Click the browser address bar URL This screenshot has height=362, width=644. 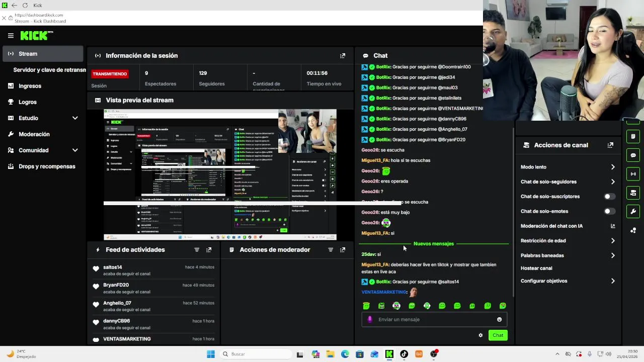pyautogui.click(x=39, y=15)
